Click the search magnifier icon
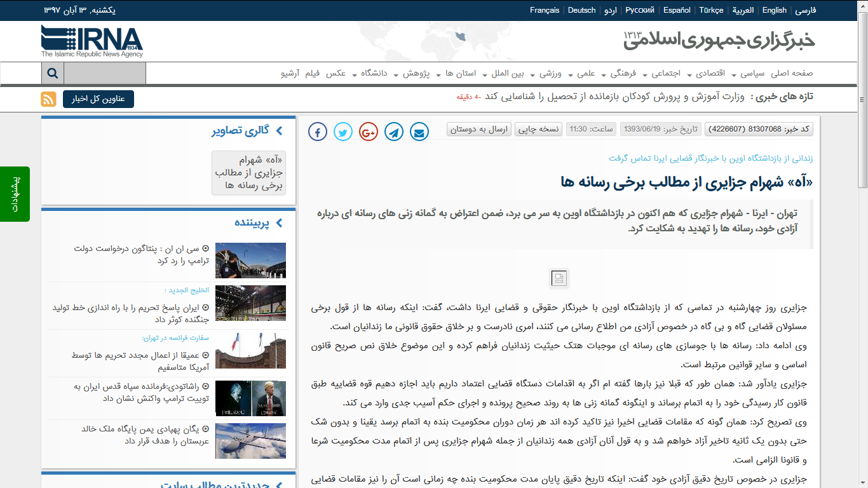The image size is (868, 488). 53,73
